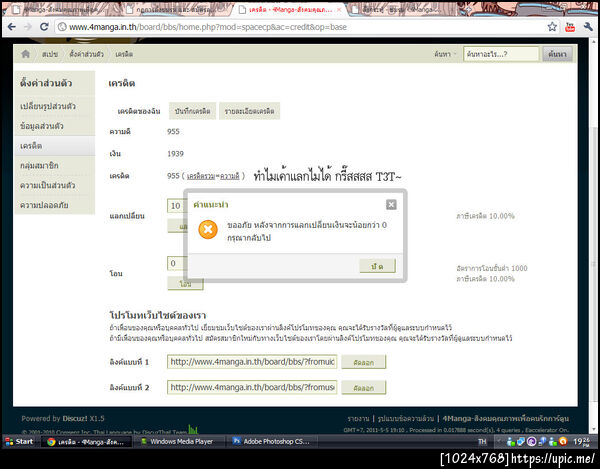Click the ลิงค์แบบที่ 2 promo URL field
The image size is (600, 469).
coord(252,388)
